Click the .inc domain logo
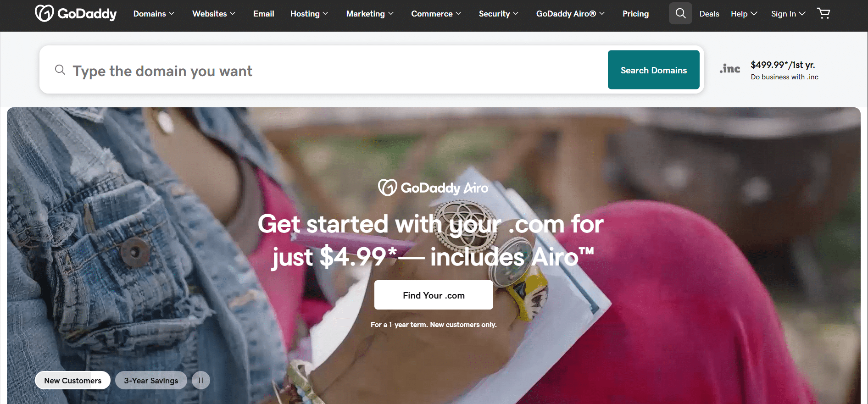868x404 pixels. coord(730,69)
